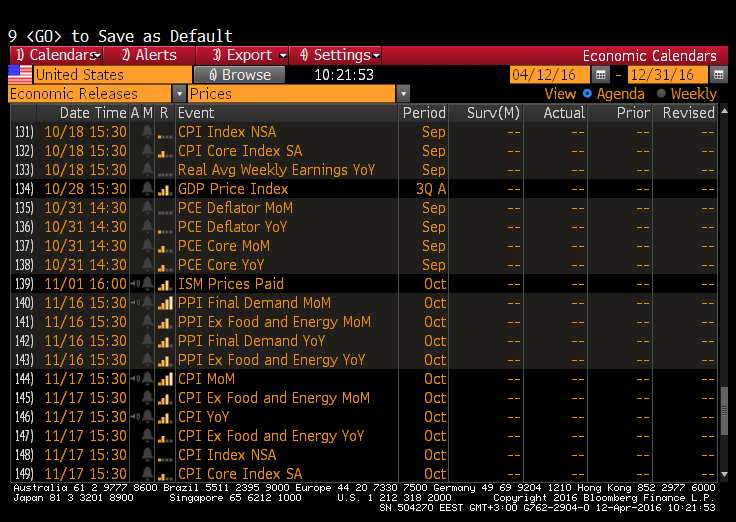Open the CPI Index NSA Oct event
This screenshot has width=736, height=522.
(x=227, y=454)
